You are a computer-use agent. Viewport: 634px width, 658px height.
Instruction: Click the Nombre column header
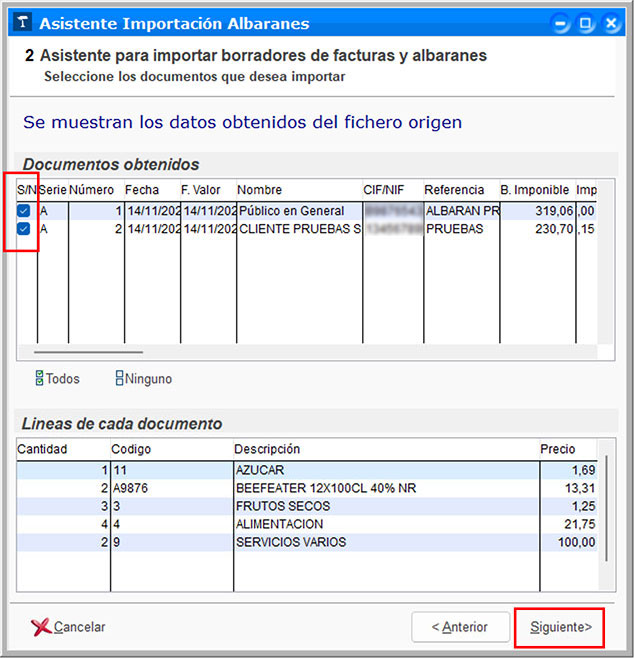pyautogui.click(x=298, y=190)
